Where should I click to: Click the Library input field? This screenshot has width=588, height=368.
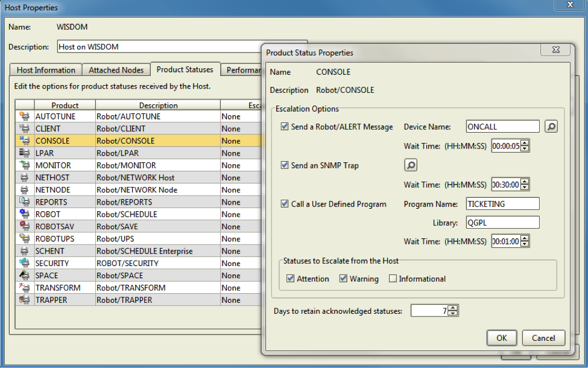(x=502, y=223)
